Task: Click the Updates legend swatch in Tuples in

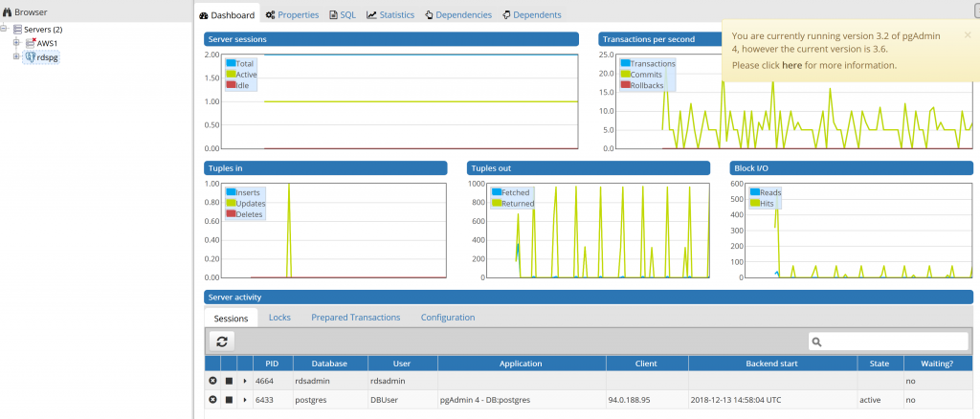Action: coord(231,203)
